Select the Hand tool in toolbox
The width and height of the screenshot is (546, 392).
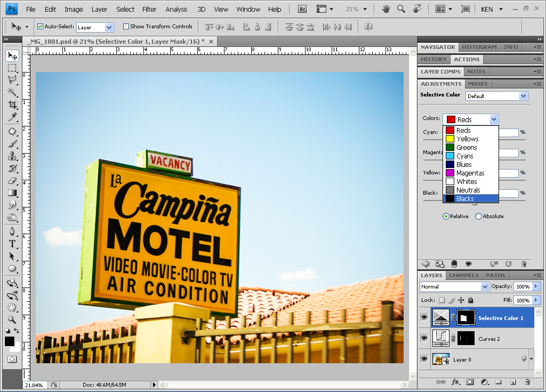coord(12,307)
